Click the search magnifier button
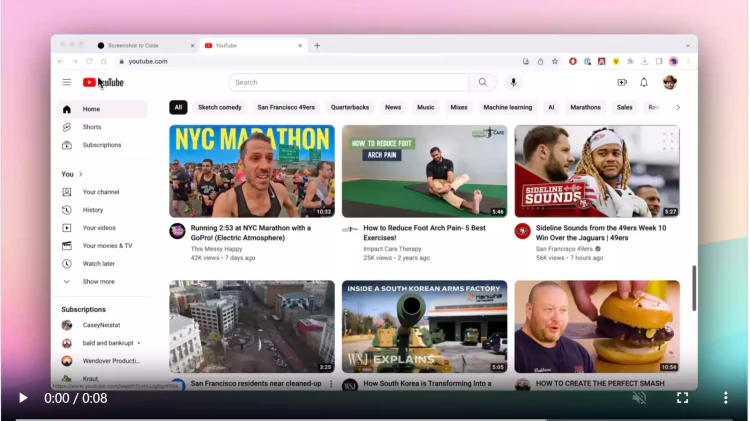The image size is (750, 421). (483, 82)
